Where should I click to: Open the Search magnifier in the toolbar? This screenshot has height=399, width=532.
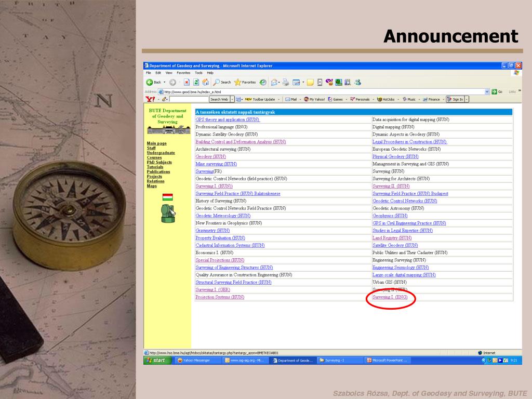point(222,82)
